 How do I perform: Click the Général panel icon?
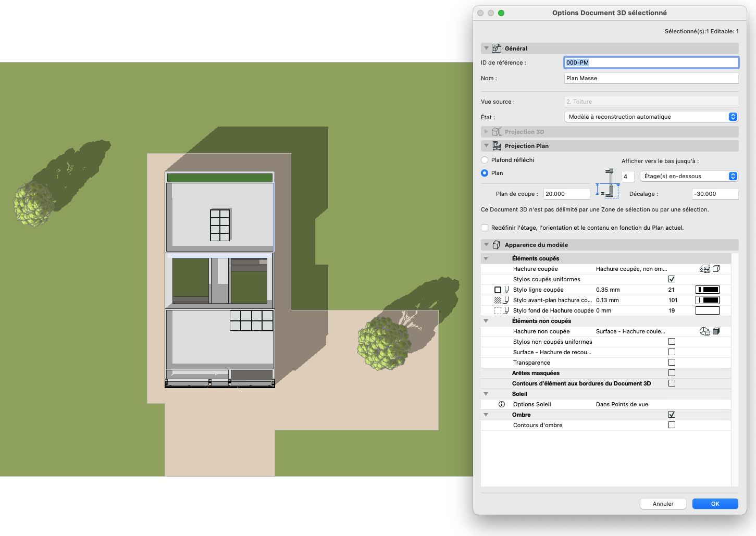(497, 48)
